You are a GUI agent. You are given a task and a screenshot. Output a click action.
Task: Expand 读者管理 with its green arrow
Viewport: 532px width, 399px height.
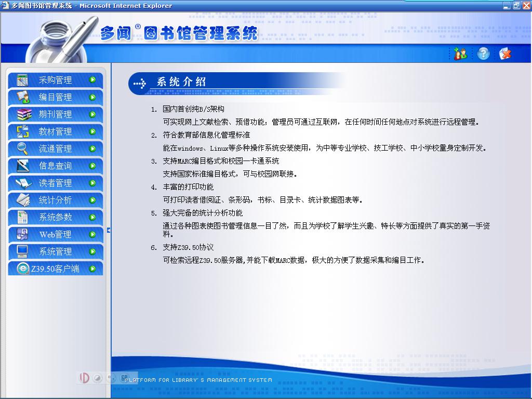pyautogui.click(x=92, y=183)
